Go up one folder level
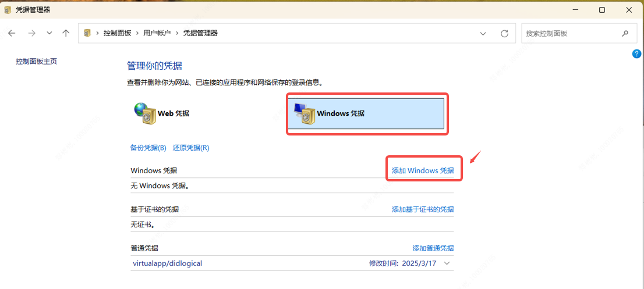Screen dimensions: 644x289 66,33
